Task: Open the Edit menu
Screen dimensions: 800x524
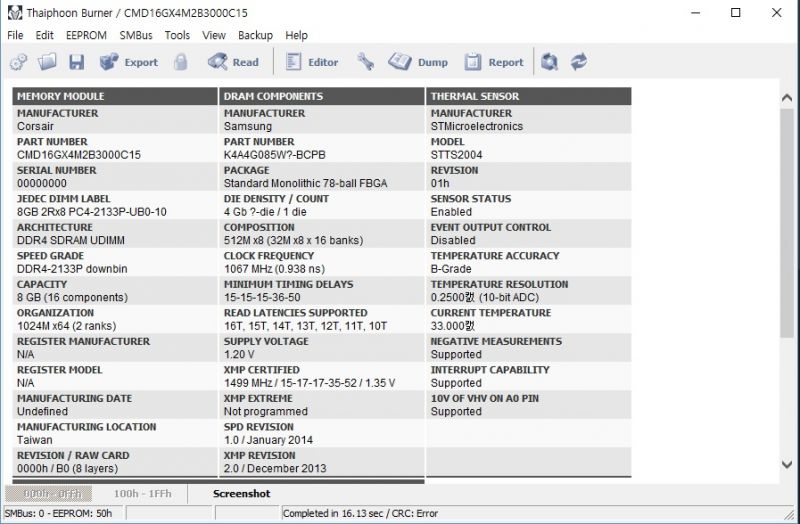Action: pyautogui.click(x=44, y=35)
